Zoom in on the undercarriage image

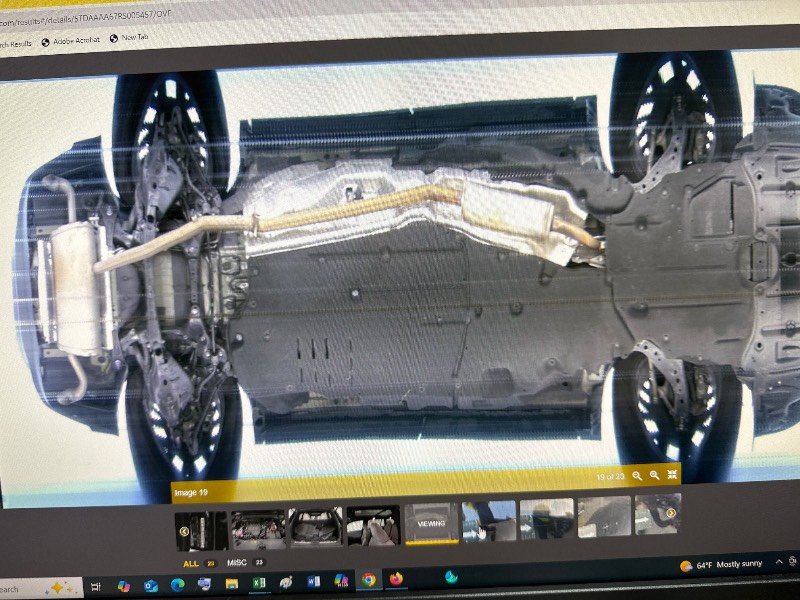click(654, 476)
